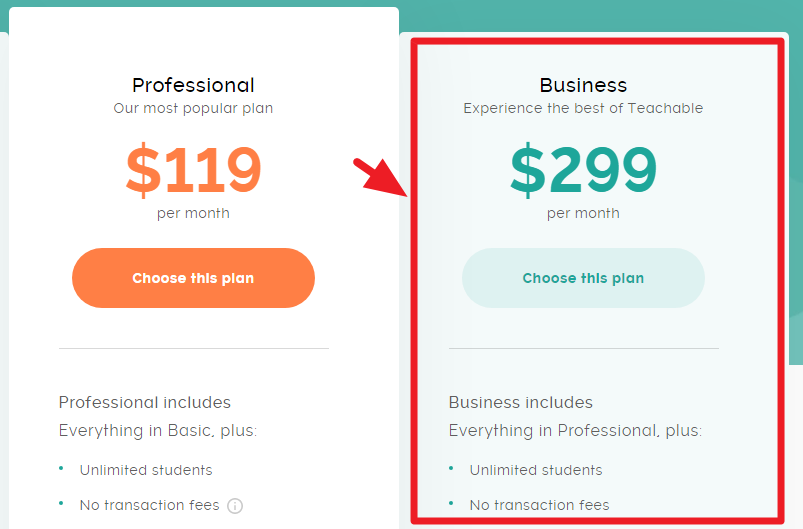Click 'No transaction fees' under the Professional plan
Screen dimensions: 803x529
pyautogui.click(x=148, y=505)
